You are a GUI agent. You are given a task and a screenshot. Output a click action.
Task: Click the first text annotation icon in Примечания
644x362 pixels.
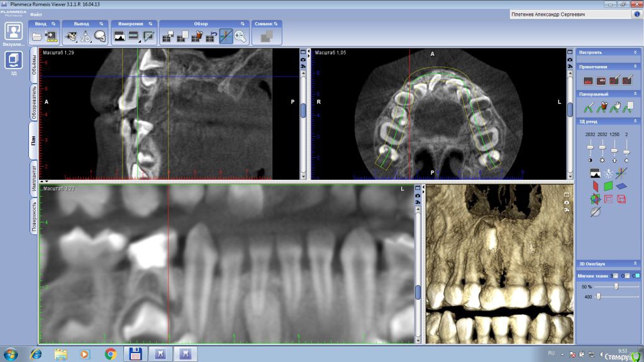tap(588, 80)
